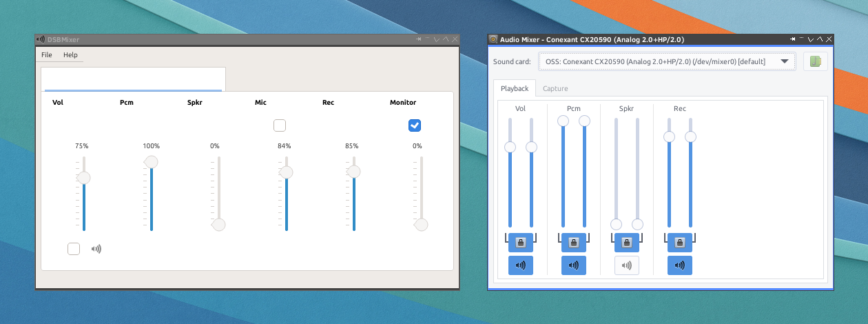Open the File menu in DSBMixer
This screenshot has width=868, height=324.
coord(47,55)
